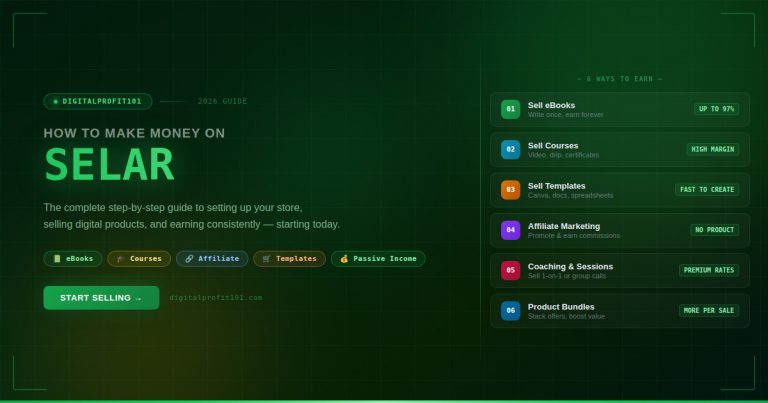Screen dimensions: 768x403
Task: Open the Coaching & Sessions card title
Action: (x=570, y=266)
